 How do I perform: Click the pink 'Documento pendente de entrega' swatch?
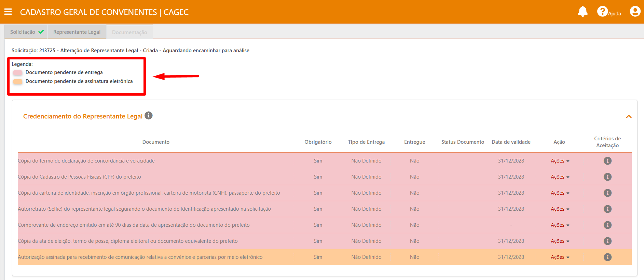[18, 73]
